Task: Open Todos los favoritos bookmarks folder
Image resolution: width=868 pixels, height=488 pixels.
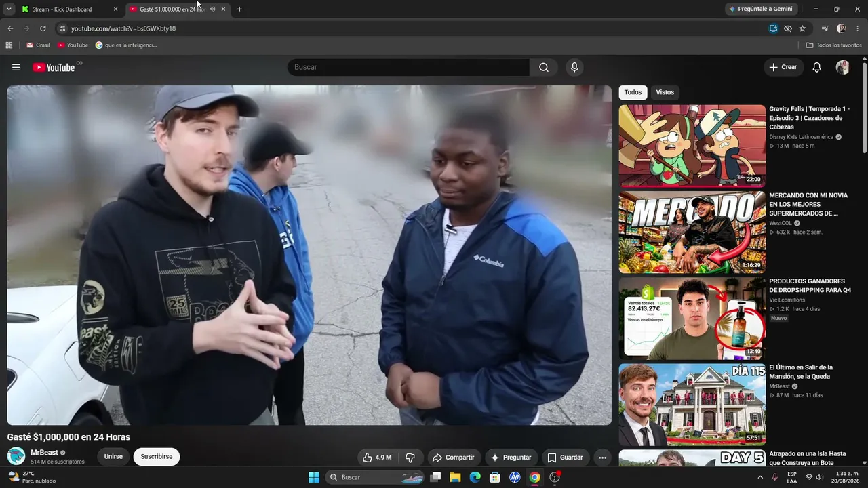Action: (833, 45)
